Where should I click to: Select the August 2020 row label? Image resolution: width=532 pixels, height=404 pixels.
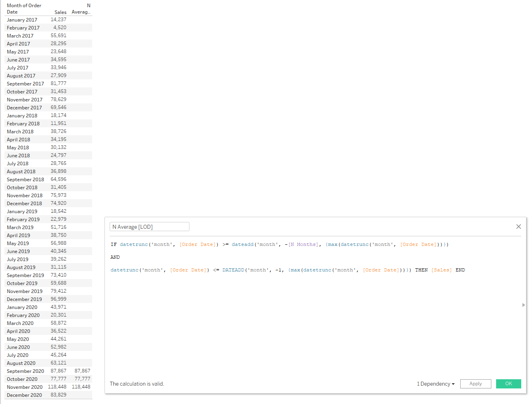21,363
